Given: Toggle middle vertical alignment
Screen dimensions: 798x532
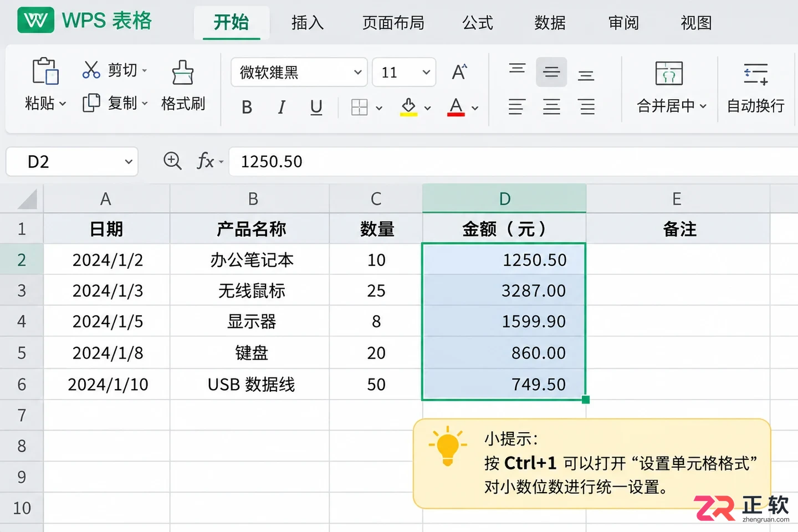Looking at the screenshot, I should (x=551, y=72).
